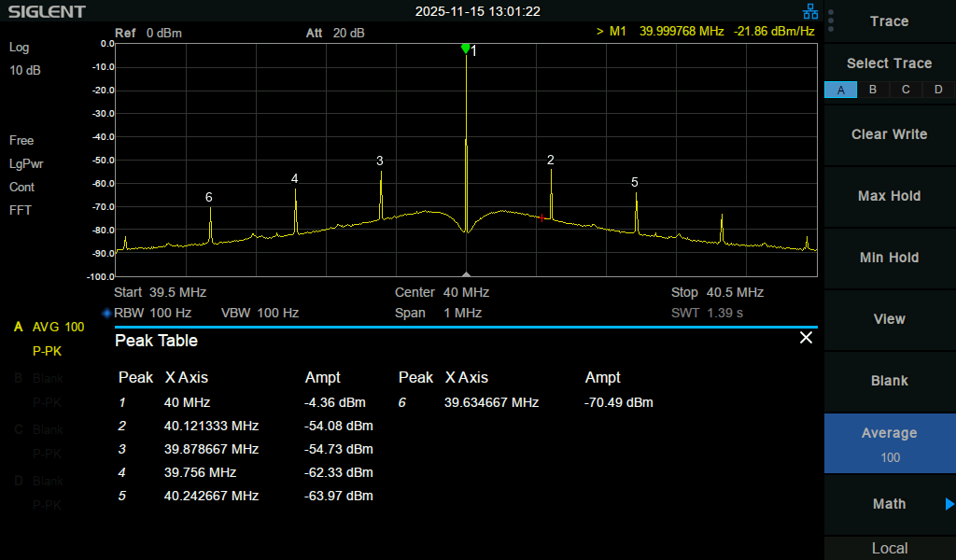The image size is (956, 560).
Task: Click peak label 5 on the spectrum
Action: point(635,182)
